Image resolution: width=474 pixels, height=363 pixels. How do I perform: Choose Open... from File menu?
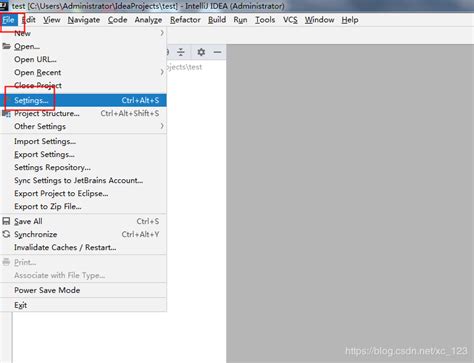[83, 46]
